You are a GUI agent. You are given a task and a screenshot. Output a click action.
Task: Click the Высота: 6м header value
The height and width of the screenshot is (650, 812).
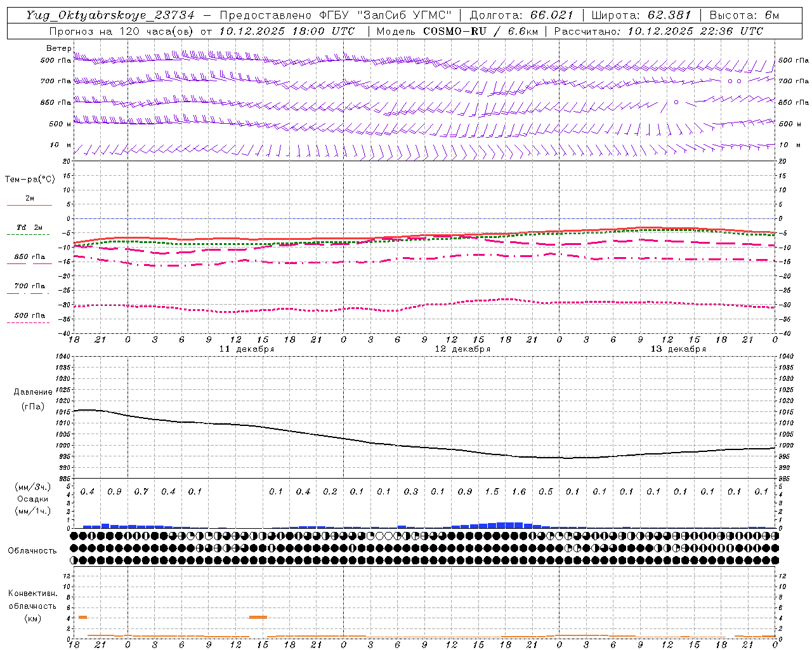pos(744,15)
